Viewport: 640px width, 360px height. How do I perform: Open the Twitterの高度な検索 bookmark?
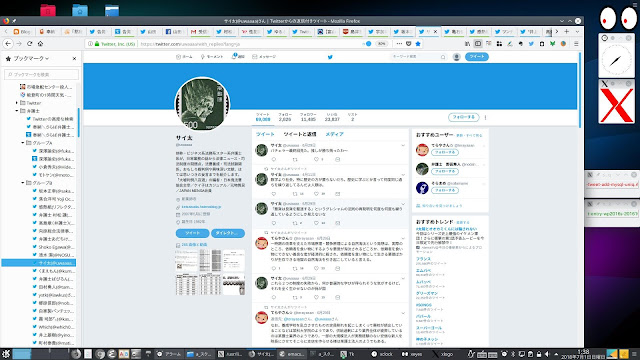pyautogui.click(x=50, y=119)
